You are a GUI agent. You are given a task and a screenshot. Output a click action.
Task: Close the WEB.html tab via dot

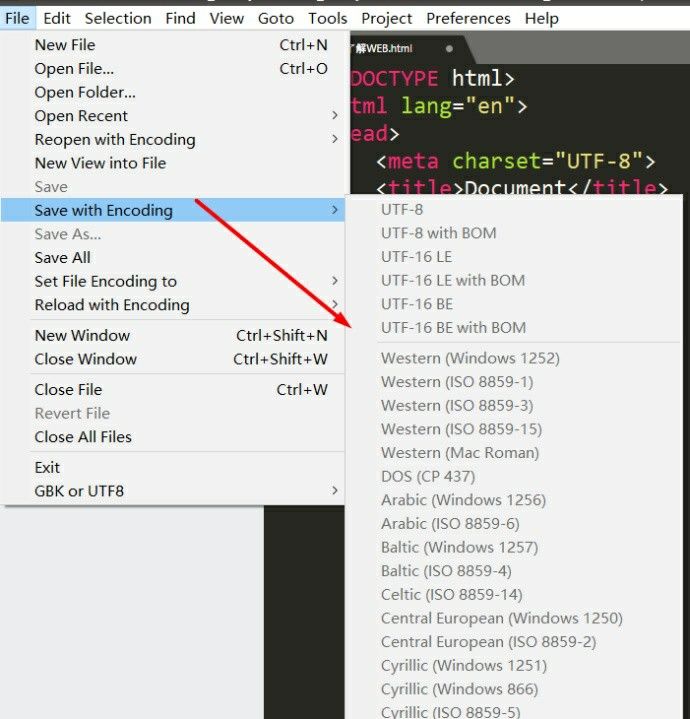[x=449, y=49]
